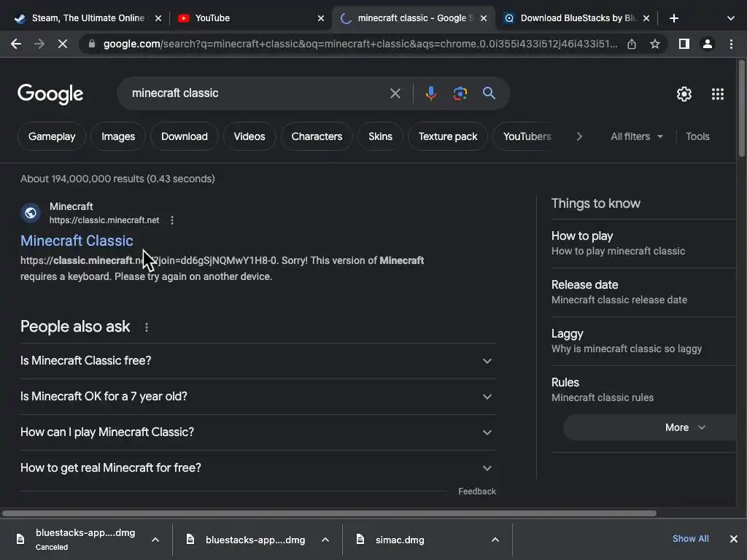Expand More in Things to know
The image size is (747, 560).
[x=650, y=427]
